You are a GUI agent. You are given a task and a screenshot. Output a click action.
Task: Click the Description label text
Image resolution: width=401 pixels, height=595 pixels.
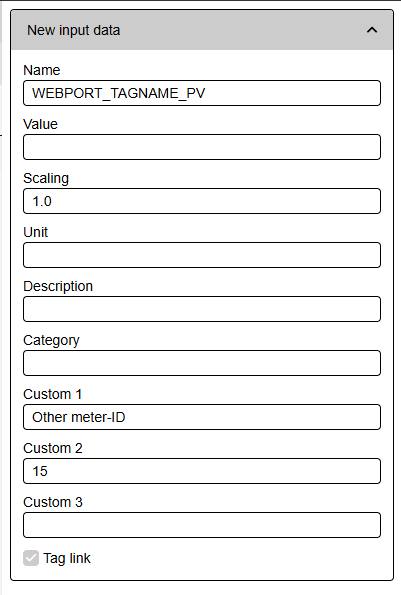58,286
